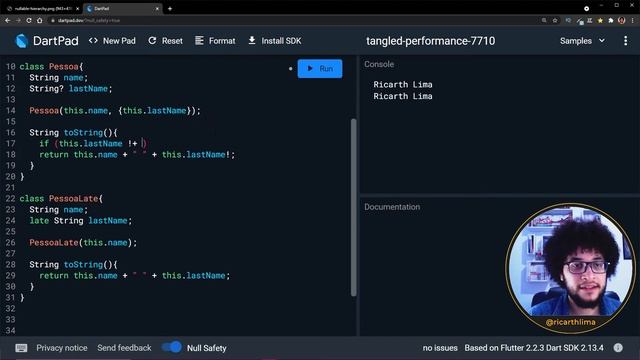Click the DartPad logo icon

(x=21, y=41)
